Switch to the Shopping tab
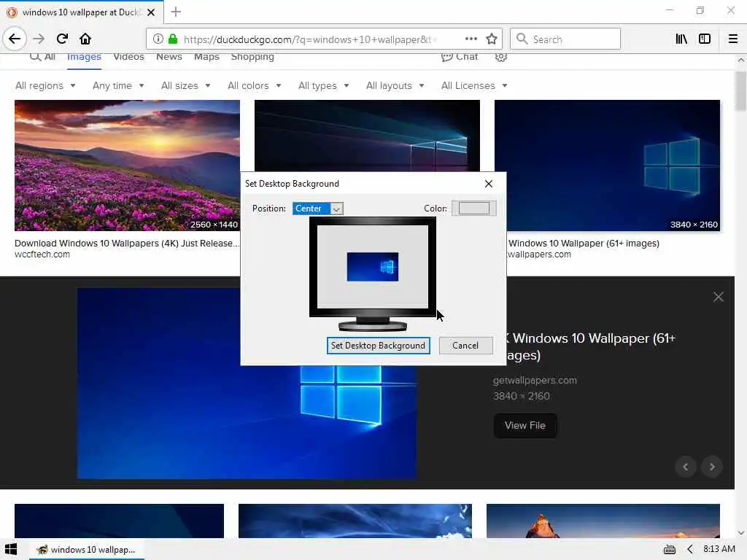Image resolution: width=747 pixels, height=560 pixels. (252, 57)
